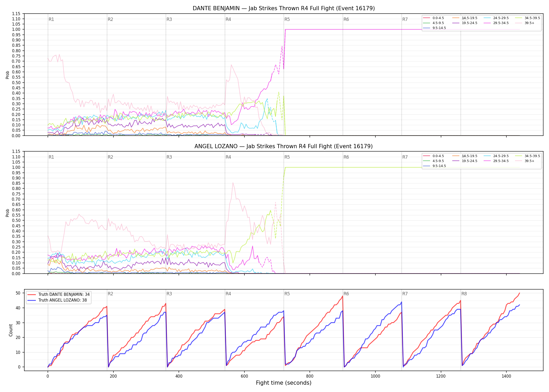This screenshot has width=549, height=392.
Task: Click the R4 round marker in the Count chart
Action: coord(228,294)
